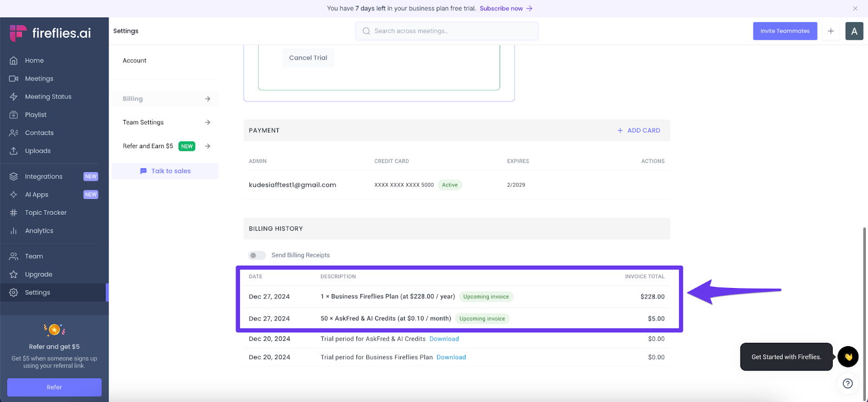The height and width of the screenshot is (402, 868).
Task: Click the Uploads arrow icon
Action: coord(14,151)
